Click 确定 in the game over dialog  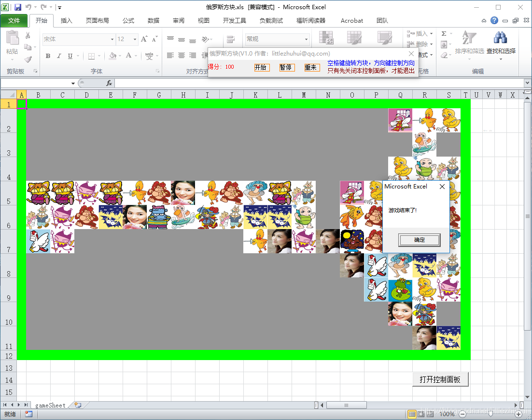click(420, 240)
